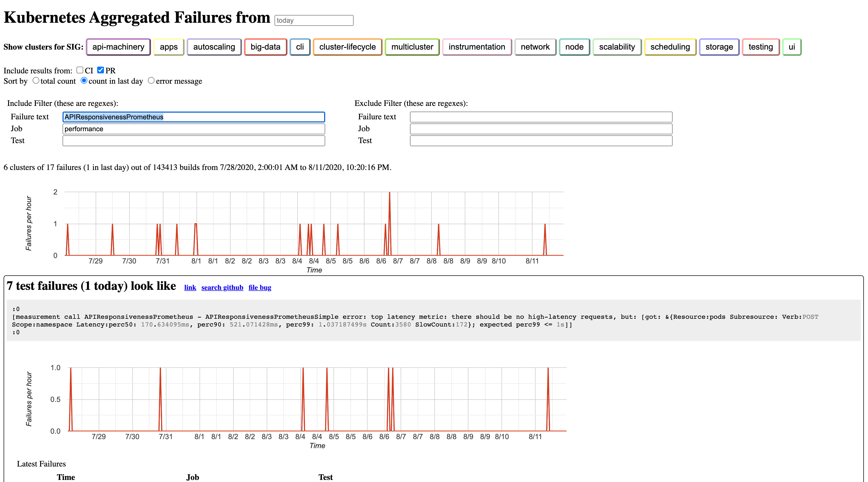
Task: Show big-data SIG clusters
Action: click(265, 47)
